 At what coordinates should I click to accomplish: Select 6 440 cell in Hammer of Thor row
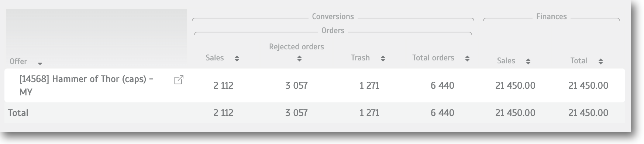coord(442,85)
